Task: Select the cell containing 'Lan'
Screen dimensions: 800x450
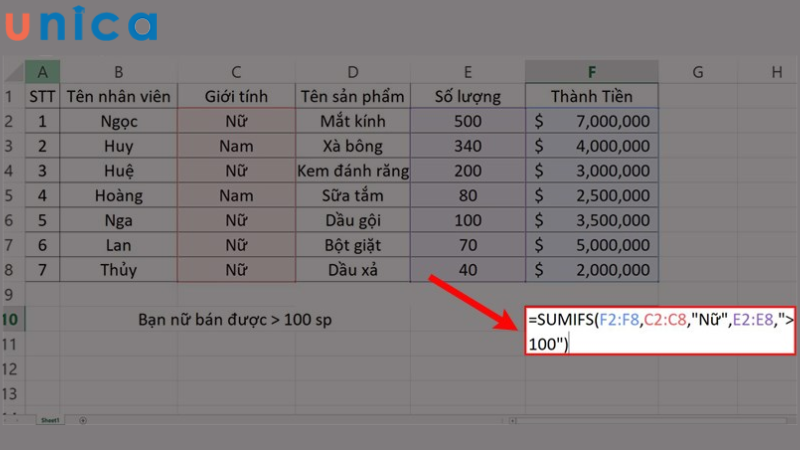Action: click(x=118, y=245)
